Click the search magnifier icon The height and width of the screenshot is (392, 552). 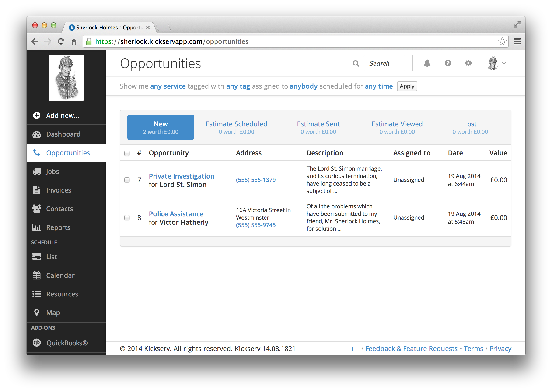(356, 63)
